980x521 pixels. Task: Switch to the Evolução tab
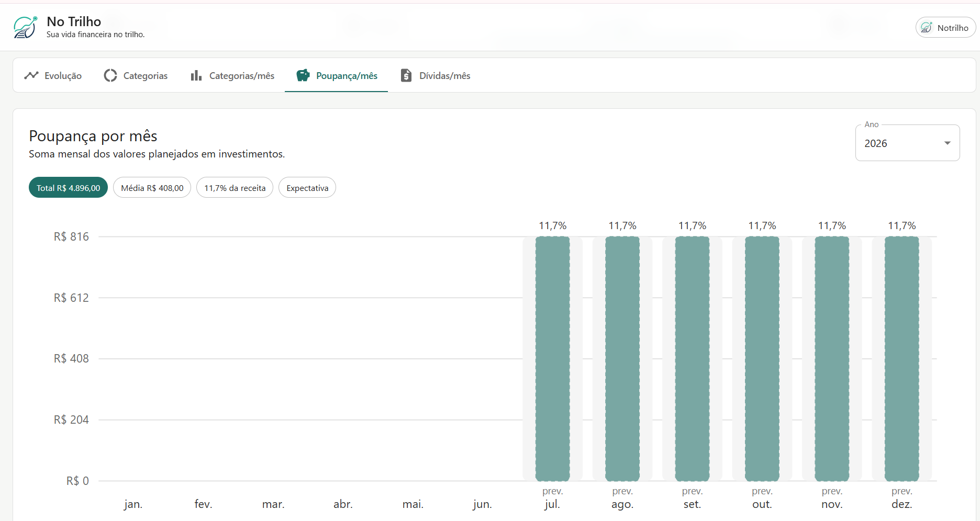pos(53,75)
